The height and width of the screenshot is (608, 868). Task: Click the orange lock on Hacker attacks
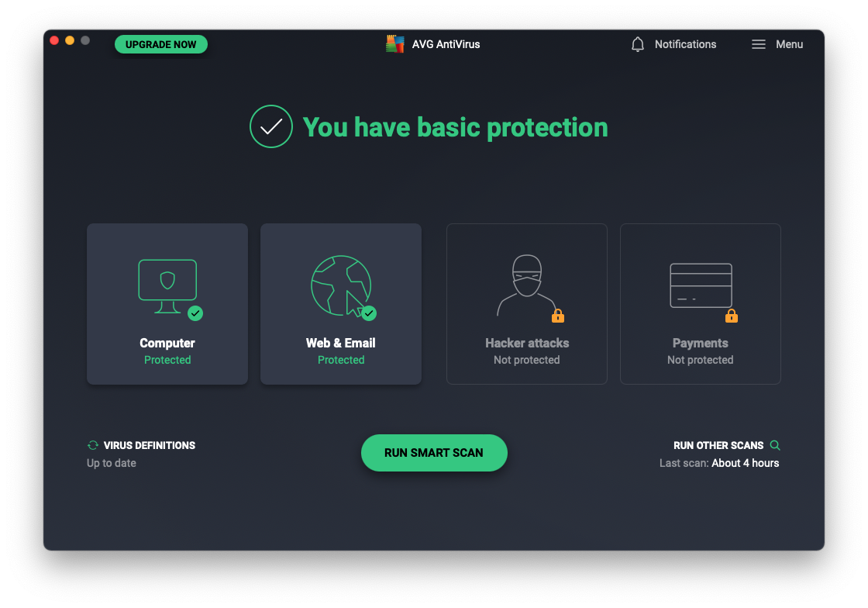[x=558, y=316]
